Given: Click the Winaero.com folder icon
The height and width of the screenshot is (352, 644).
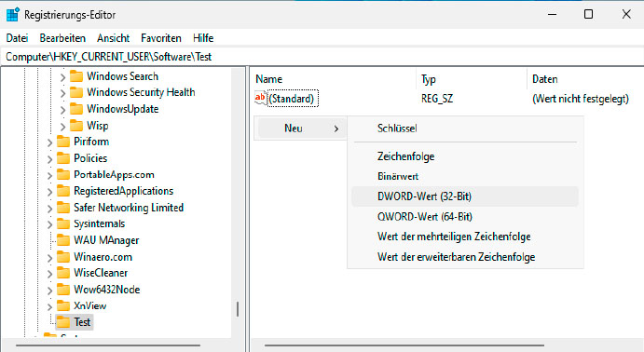Looking at the screenshot, I should (62, 257).
